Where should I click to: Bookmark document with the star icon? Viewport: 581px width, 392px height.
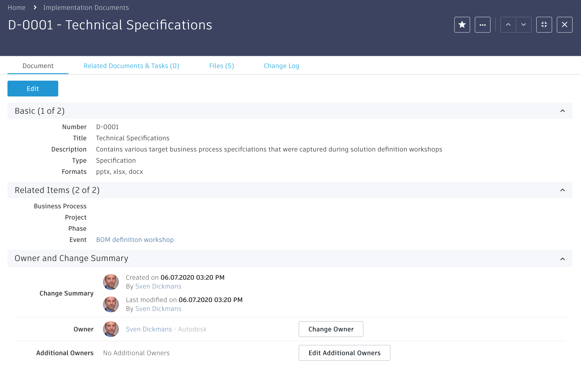(x=462, y=25)
